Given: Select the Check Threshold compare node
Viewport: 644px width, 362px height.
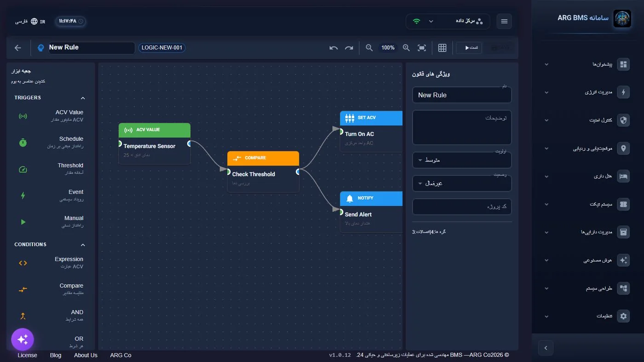Looking at the screenshot, I should pos(263,172).
